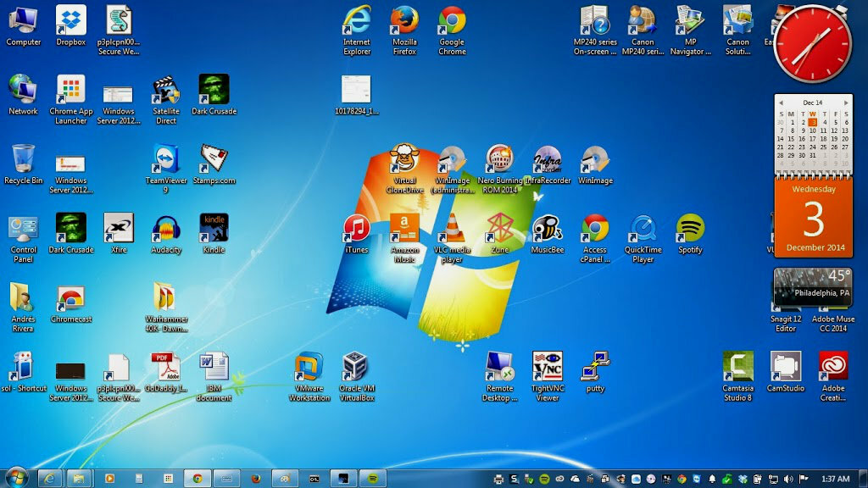This screenshot has width=868, height=488.
Task: Open the TightVNC Viewer shortcut
Action: point(547,376)
